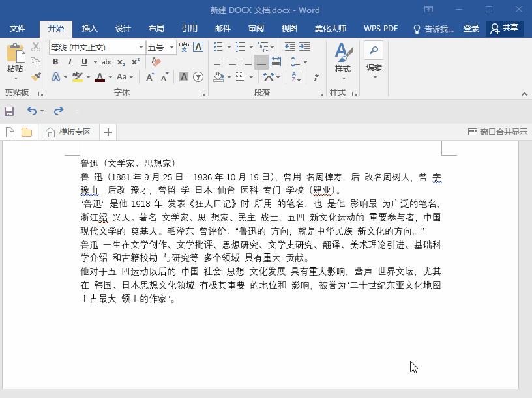
Task: Center align the selected text
Action: (231, 61)
